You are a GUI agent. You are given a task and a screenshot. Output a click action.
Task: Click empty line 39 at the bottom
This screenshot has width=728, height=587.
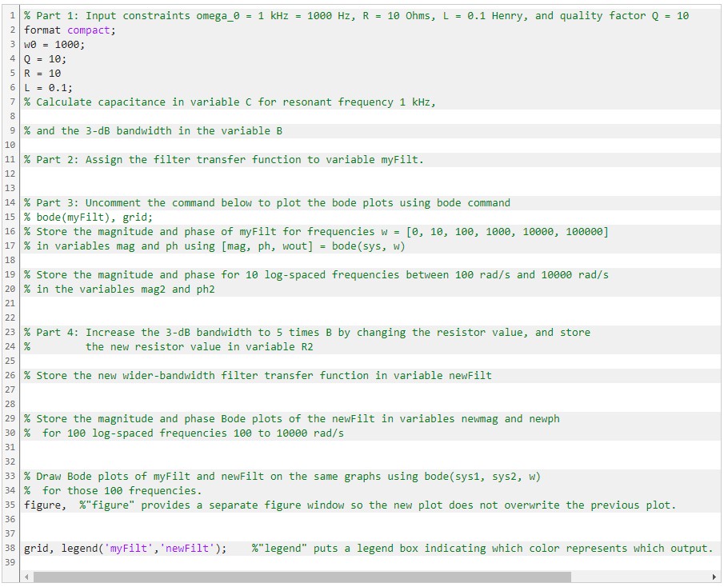[80, 562]
